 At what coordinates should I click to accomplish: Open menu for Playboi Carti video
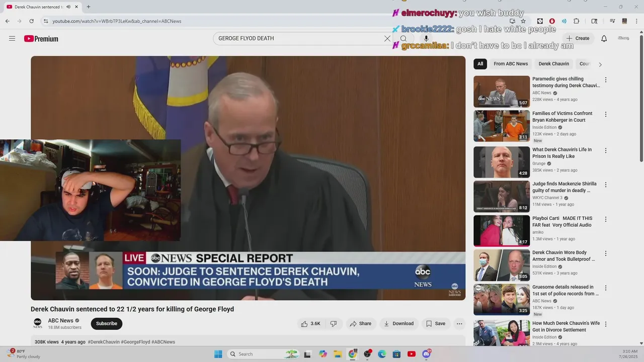pyautogui.click(x=606, y=220)
